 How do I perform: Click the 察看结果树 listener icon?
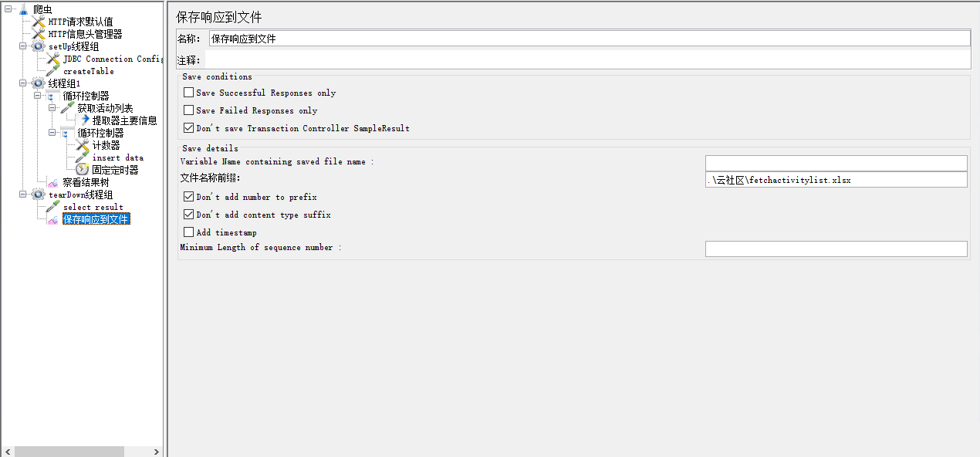click(x=52, y=183)
